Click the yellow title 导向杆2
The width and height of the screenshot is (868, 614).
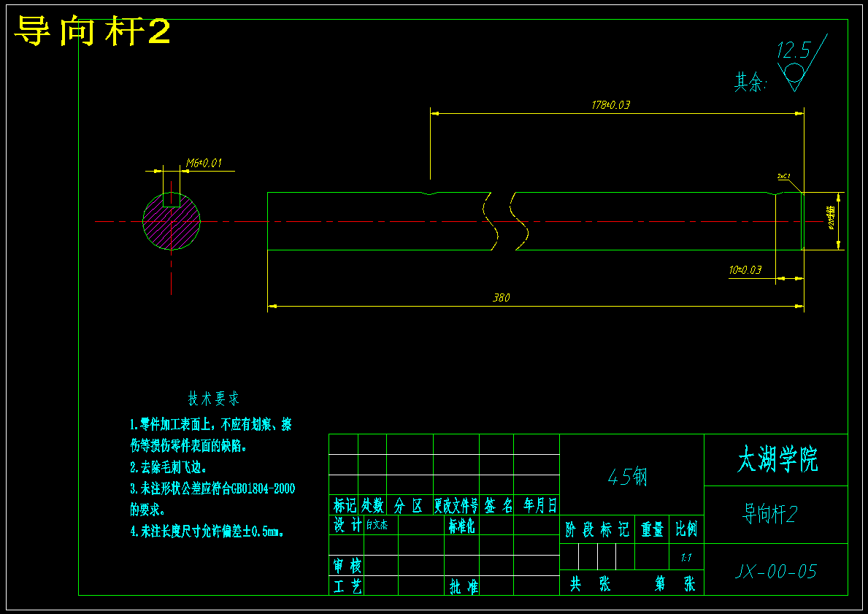(92, 31)
